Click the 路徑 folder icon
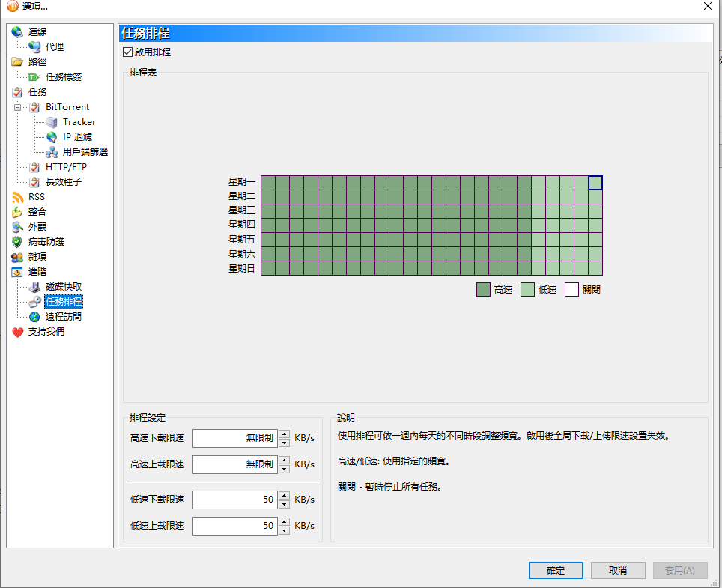722x588 pixels. [17, 62]
